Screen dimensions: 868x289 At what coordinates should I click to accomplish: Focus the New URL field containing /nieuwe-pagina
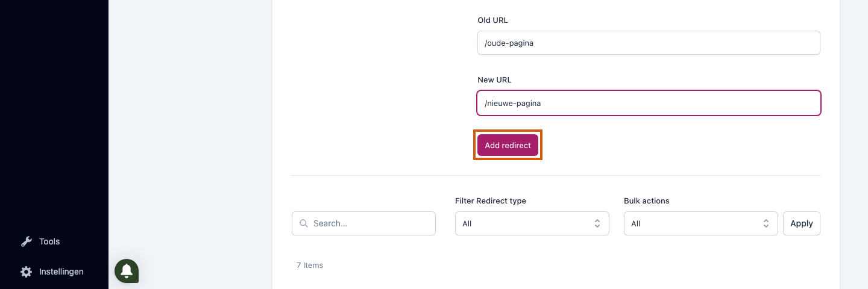(649, 103)
